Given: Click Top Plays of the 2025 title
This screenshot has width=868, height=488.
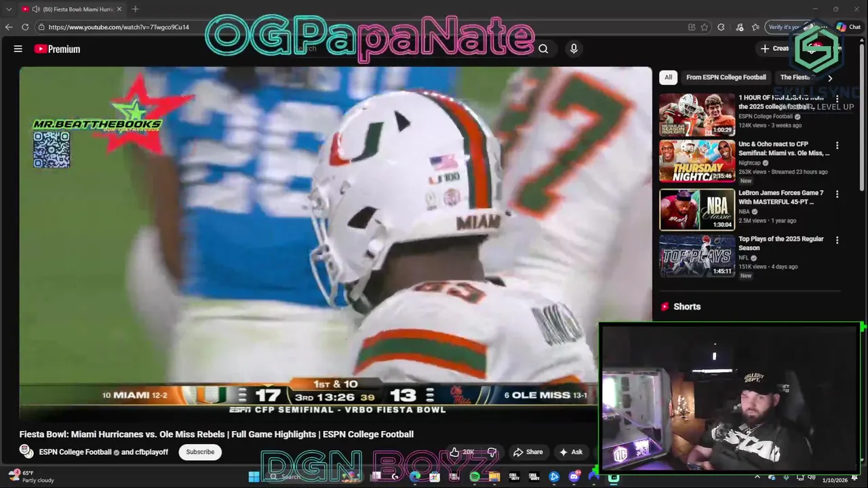Looking at the screenshot, I should pyautogui.click(x=781, y=243).
